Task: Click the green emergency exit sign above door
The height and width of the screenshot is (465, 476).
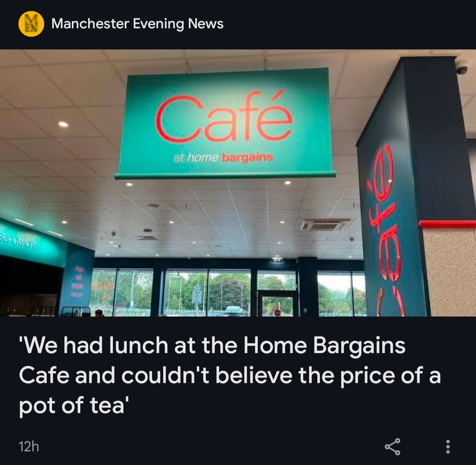Action: tap(277, 259)
